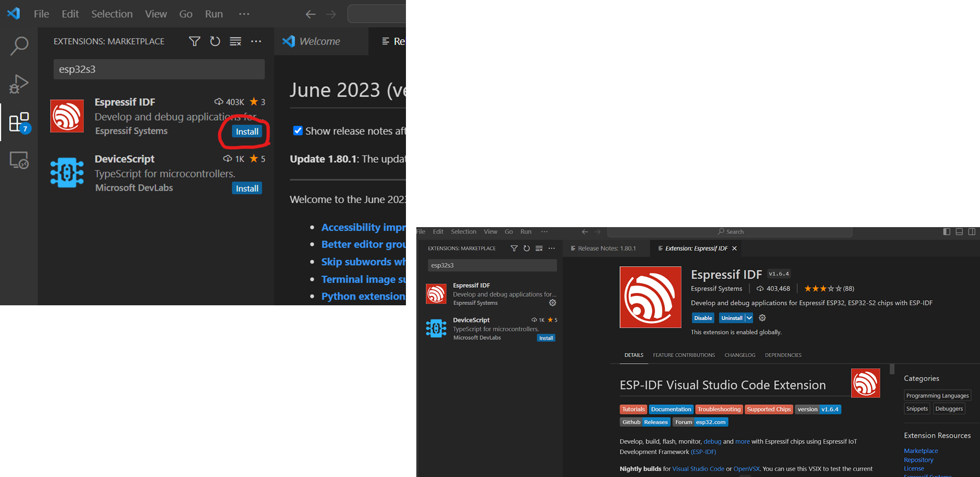Open CHANGELOG tab
The width and height of the screenshot is (980, 477).
[740, 355]
